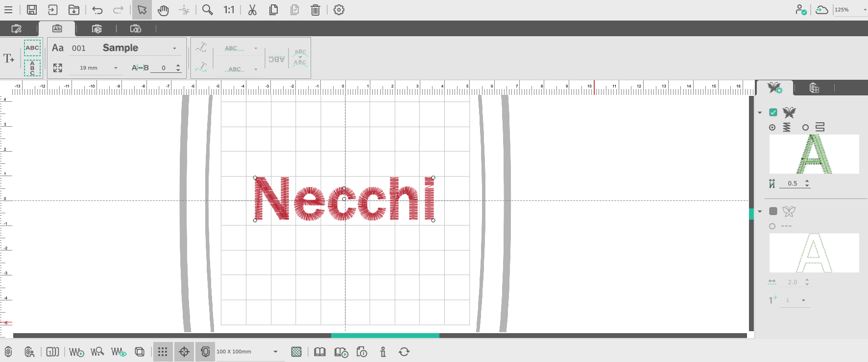
Task: Toggle the 3D view cube icon
Action: tap(140, 352)
